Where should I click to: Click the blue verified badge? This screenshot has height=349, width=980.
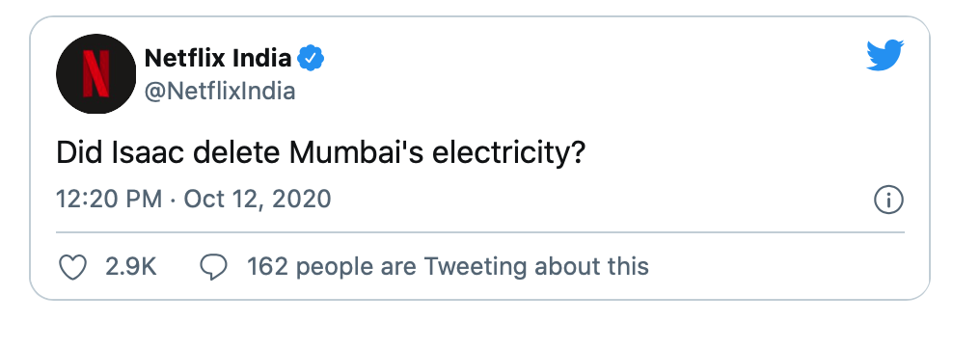point(310,59)
